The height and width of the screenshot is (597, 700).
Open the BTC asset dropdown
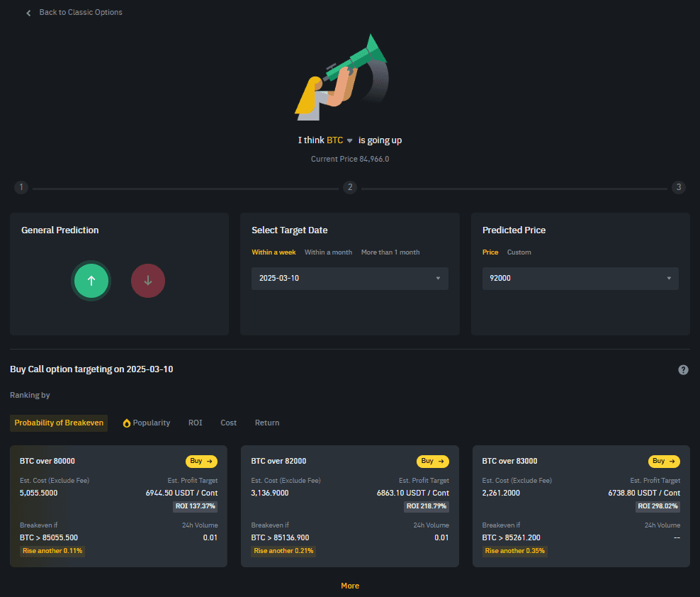coord(339,140)
